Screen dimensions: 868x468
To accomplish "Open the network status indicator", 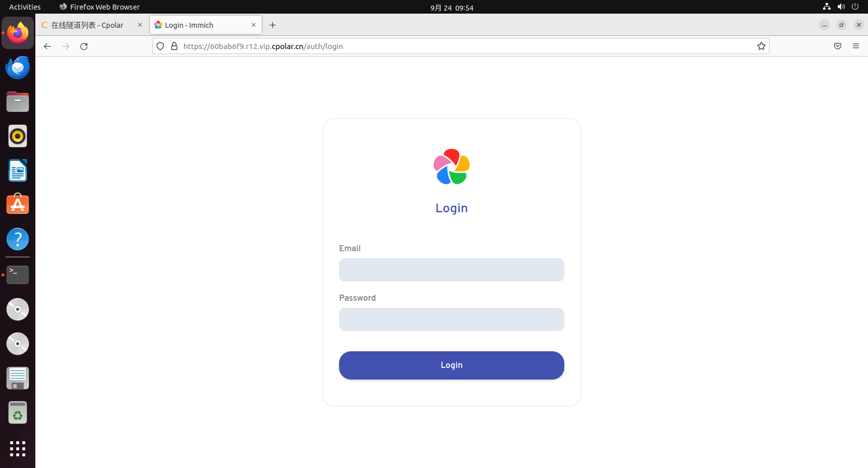I will point(827,7).
